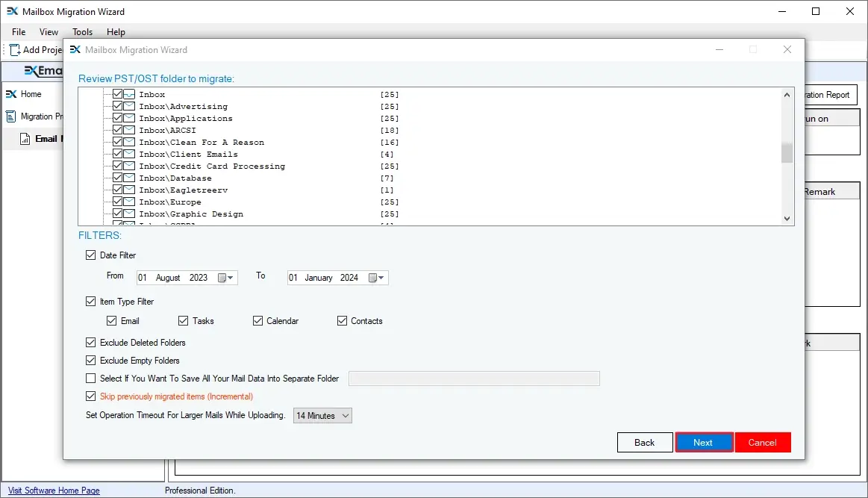Open the operation timeout minutes dropdown

(322, 416)
